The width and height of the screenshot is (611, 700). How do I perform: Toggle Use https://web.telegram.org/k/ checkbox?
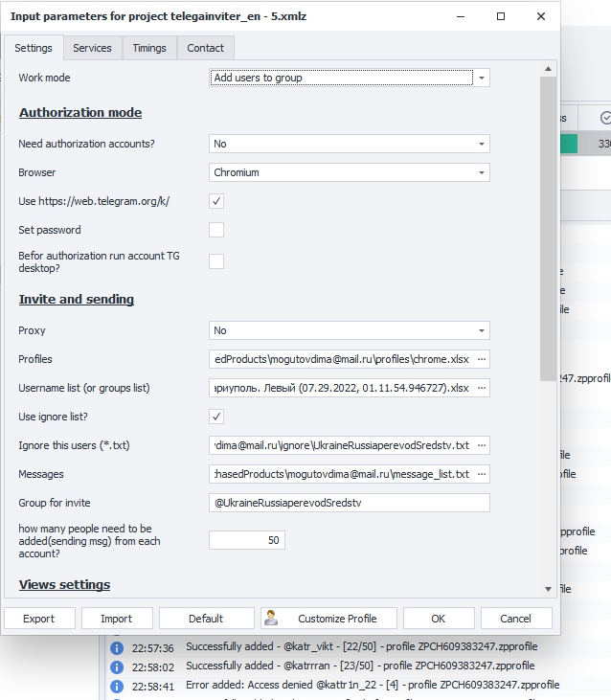point(216,201)
